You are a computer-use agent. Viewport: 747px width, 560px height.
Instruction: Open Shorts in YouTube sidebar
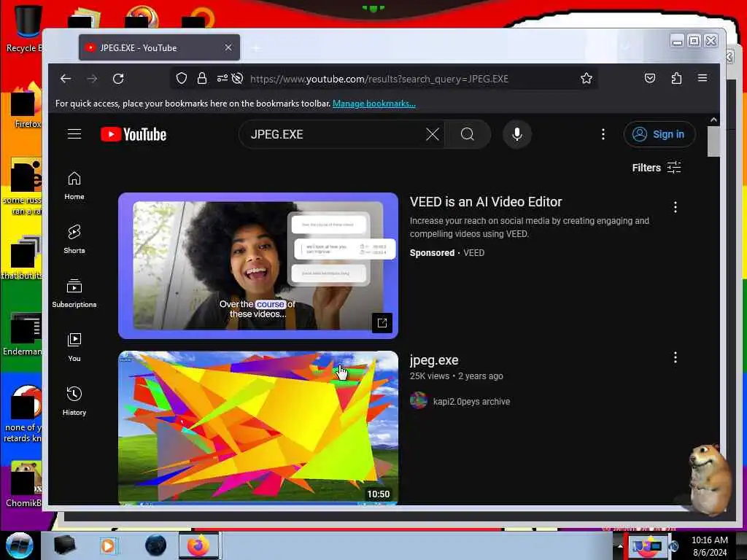[74, 239]
